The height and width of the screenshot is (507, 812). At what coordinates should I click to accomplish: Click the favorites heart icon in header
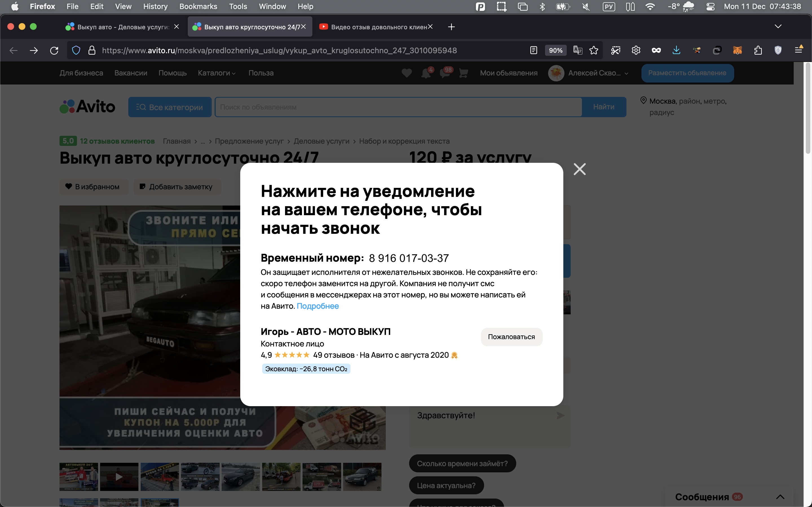pyautogui.click(x=406, y=73)
